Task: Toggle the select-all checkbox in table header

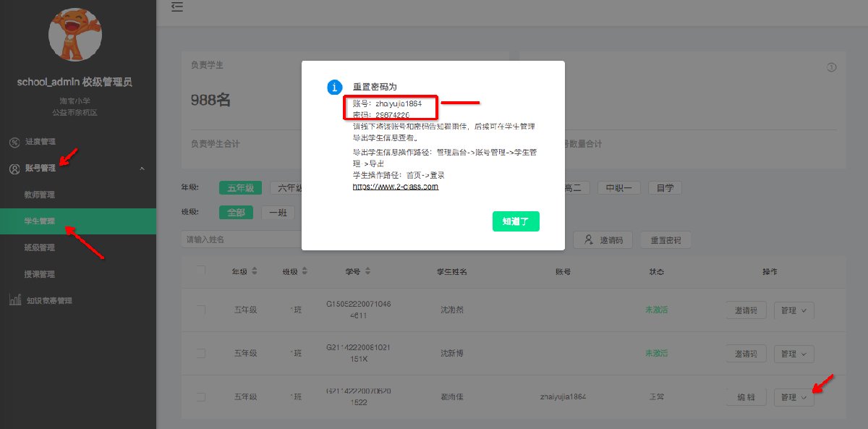Action: click(x=200, y=271)
